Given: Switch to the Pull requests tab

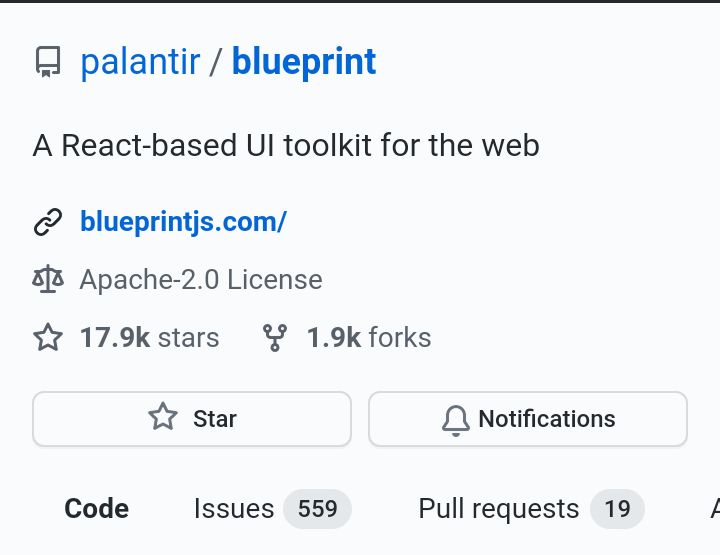Looking at the screenshot, I should (499, 509).
